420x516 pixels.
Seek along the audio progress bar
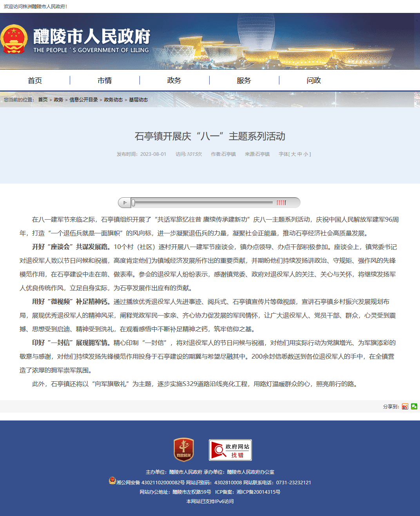203,202
